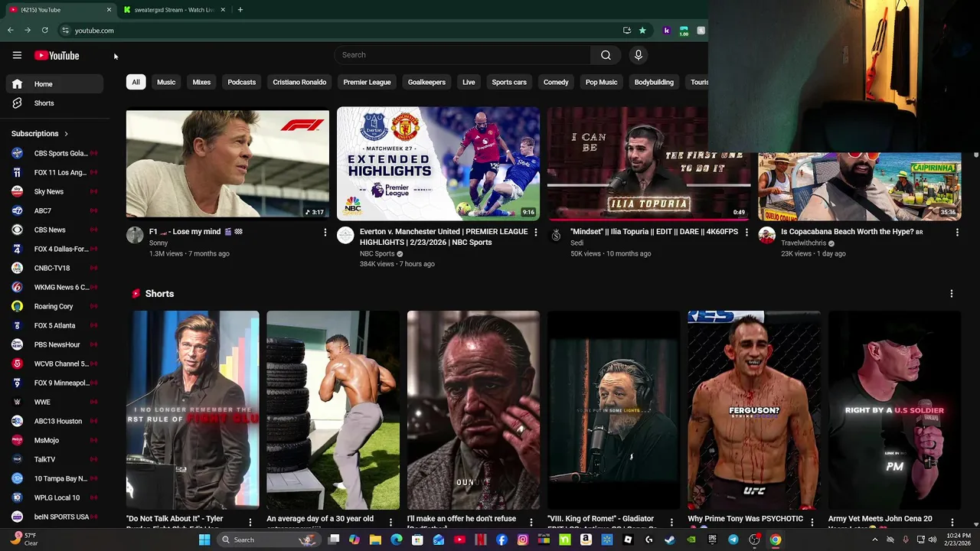Filter feed by Bodybuilding chip
Image resolution: width=980 pixels, height=551 pixels.
point(654,82)
